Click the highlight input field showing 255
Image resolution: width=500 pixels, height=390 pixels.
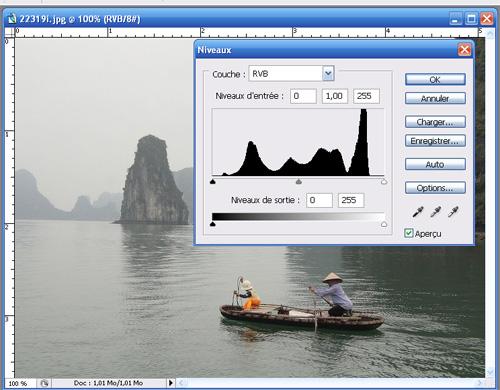point(366,96)
